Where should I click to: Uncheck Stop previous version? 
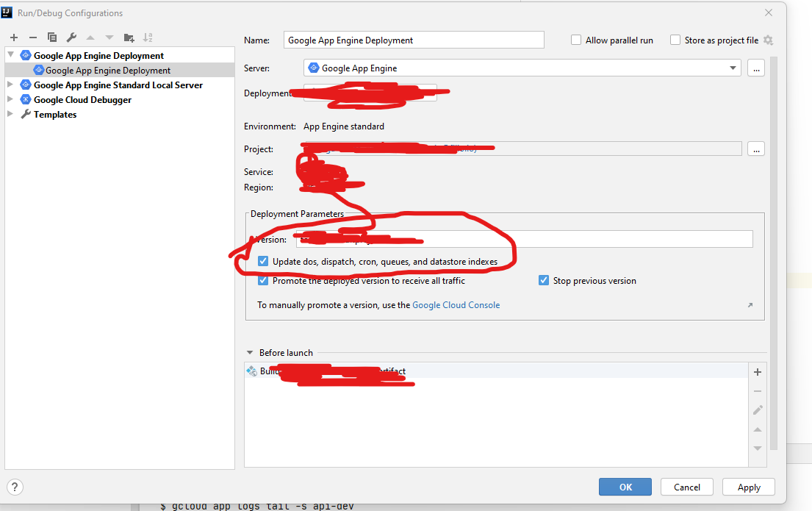[x=544, y=280]
